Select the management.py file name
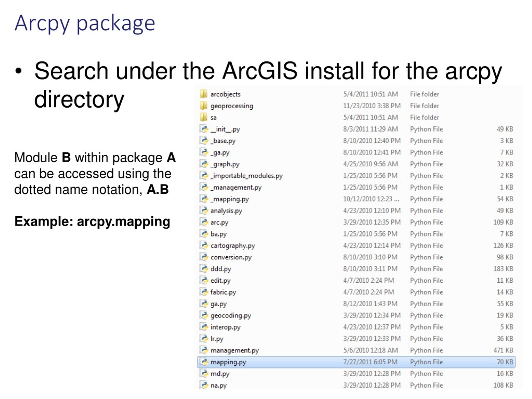The height and width of the screenshot is (399, 532). click(x=234, y=350)
